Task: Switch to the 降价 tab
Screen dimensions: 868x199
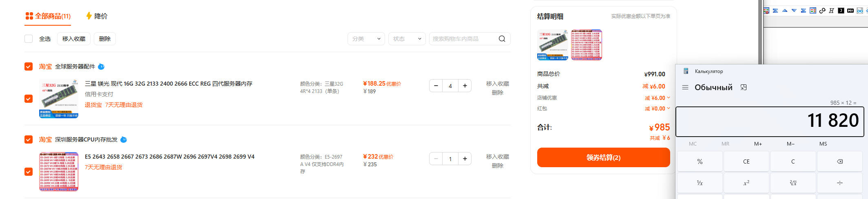Action: tap(97, 16)
